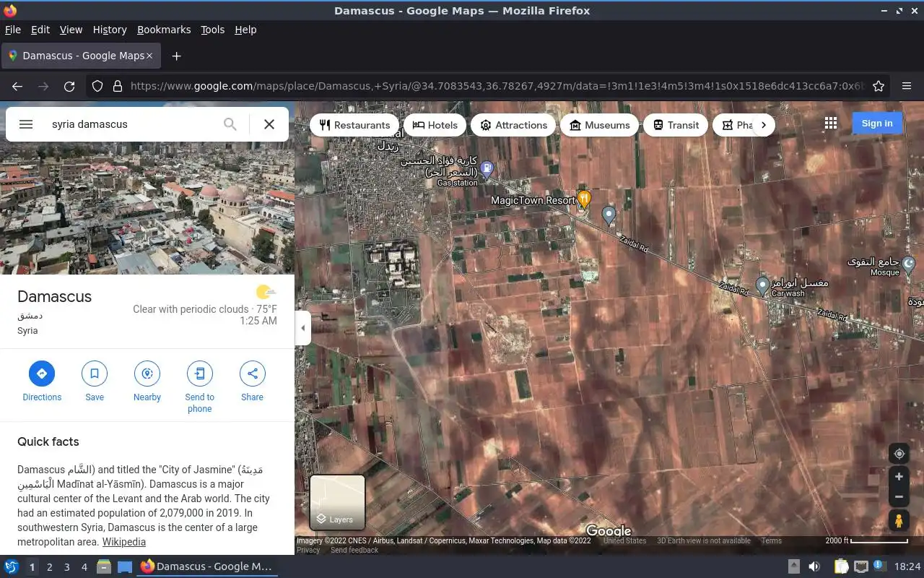Click the Terms link
The width and height of the screenshot is (924, 578).
[771, 540]
